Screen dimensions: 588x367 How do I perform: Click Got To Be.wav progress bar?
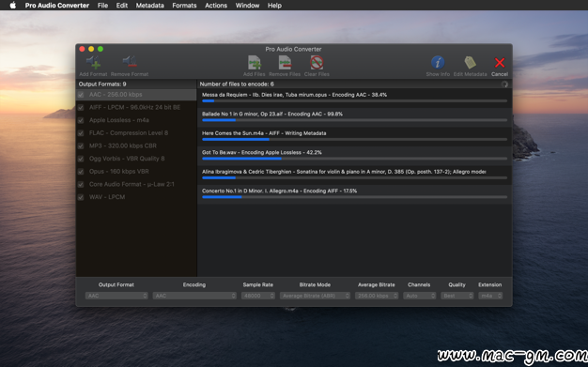point(354,159)
